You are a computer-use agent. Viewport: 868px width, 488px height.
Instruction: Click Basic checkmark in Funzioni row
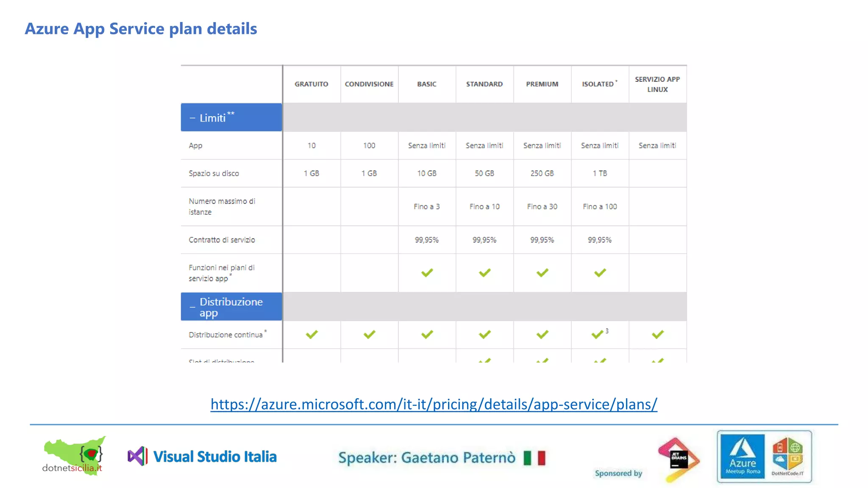click(x=427, y=273)
